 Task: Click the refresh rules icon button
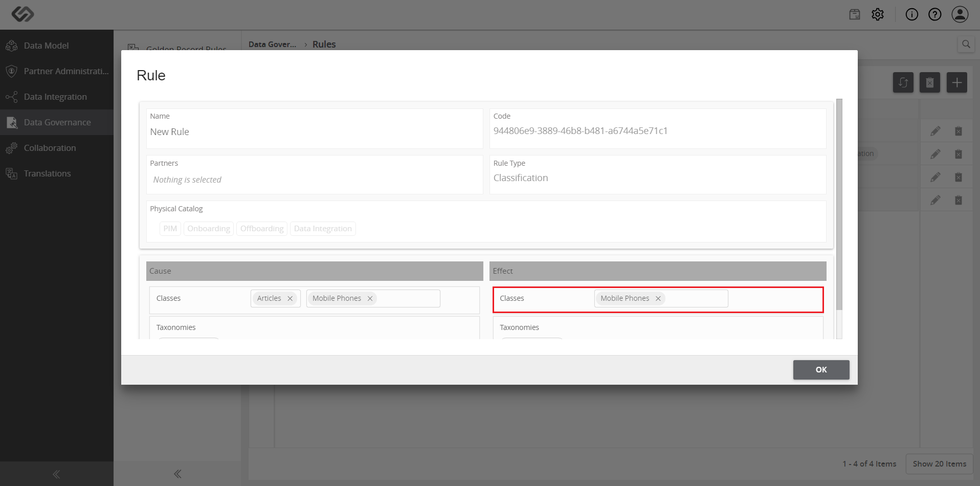(x=903, y=82)
